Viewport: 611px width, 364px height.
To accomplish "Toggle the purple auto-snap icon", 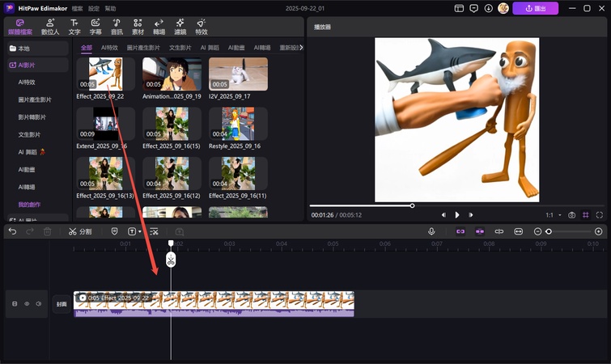I will tap(480, 231).
